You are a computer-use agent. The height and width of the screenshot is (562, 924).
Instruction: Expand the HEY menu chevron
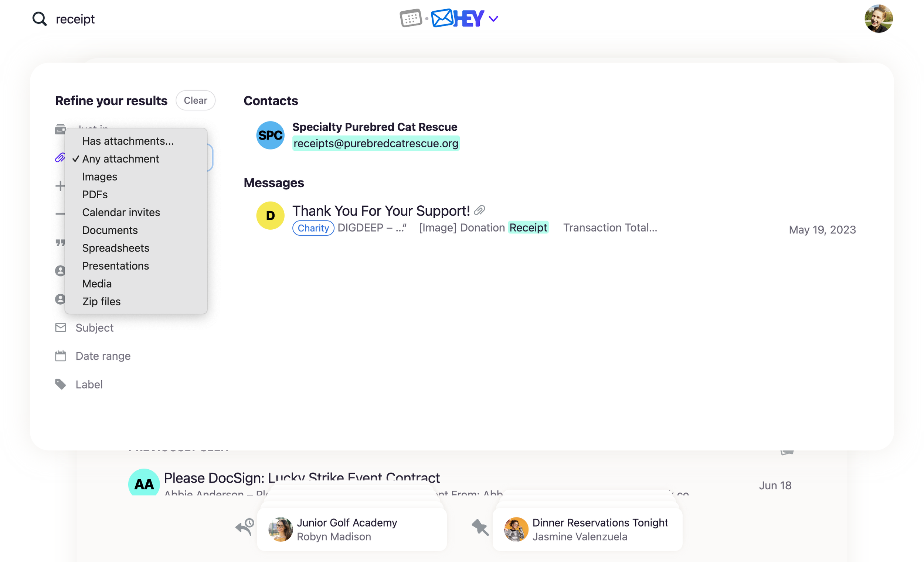493,19
